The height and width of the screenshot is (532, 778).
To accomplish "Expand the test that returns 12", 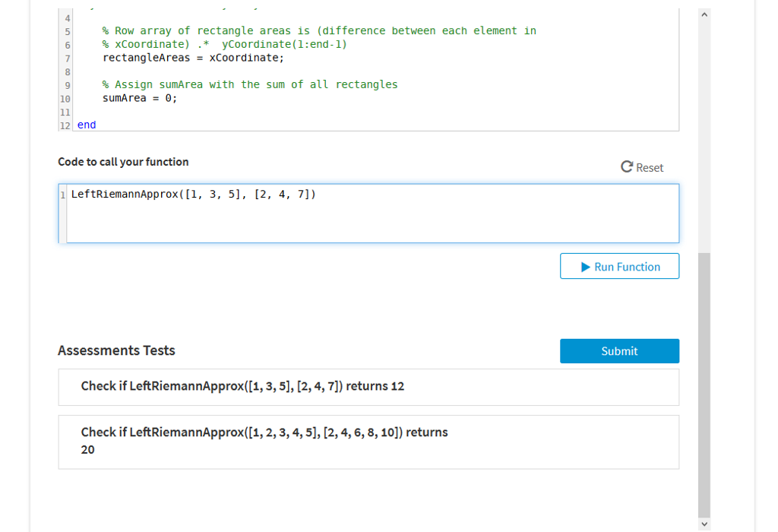I will (368, 387).
